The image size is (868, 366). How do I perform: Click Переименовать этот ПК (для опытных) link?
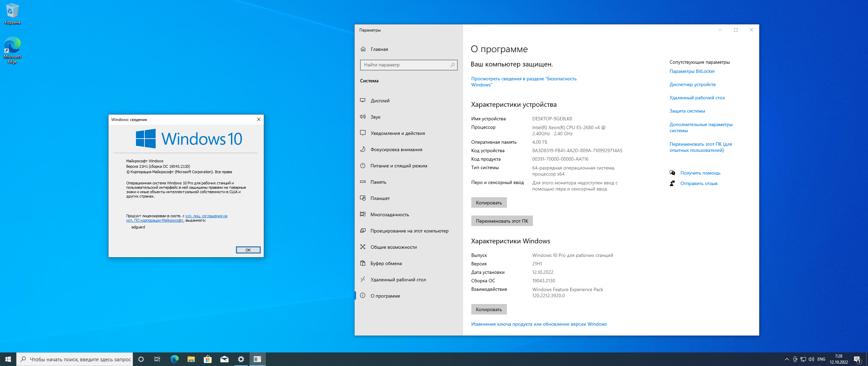701,147
